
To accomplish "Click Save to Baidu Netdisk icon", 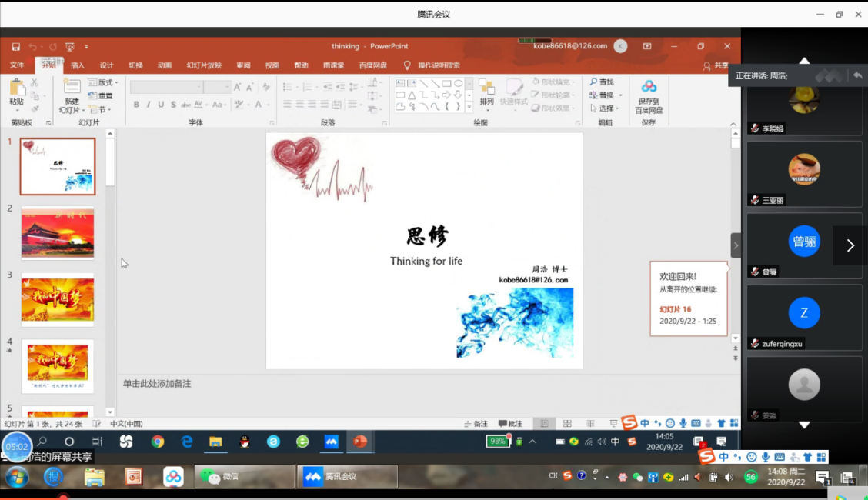I will click(x=649, y=87).
